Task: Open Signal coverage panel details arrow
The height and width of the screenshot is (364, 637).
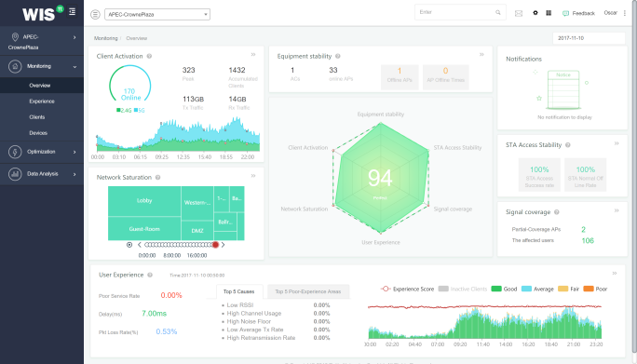Action: click(617, 210)
